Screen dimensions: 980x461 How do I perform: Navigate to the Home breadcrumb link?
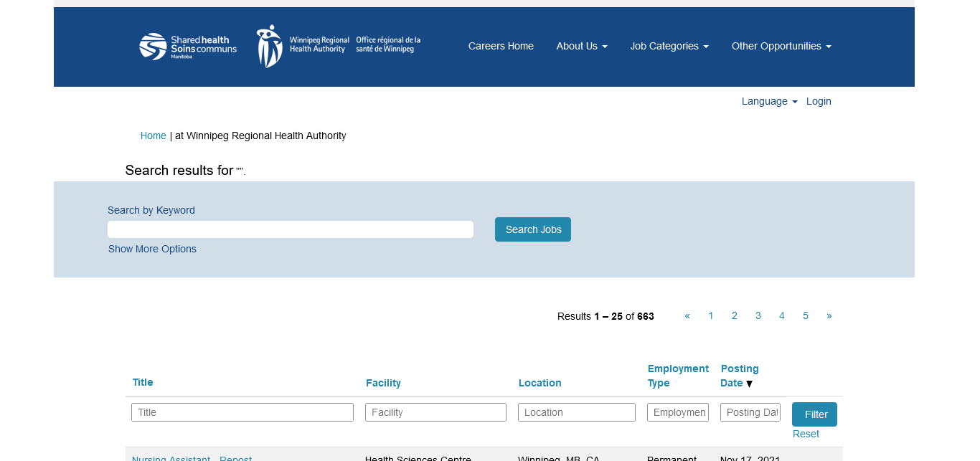tap(153, 136)
